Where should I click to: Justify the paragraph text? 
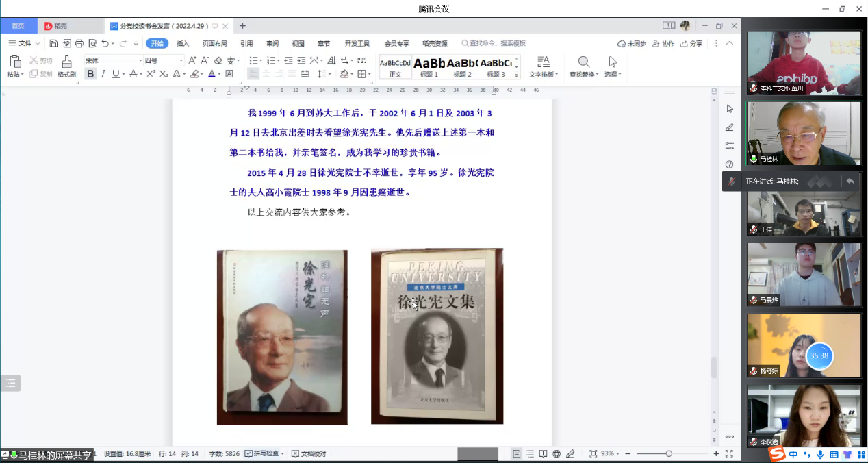click(292, 74)
